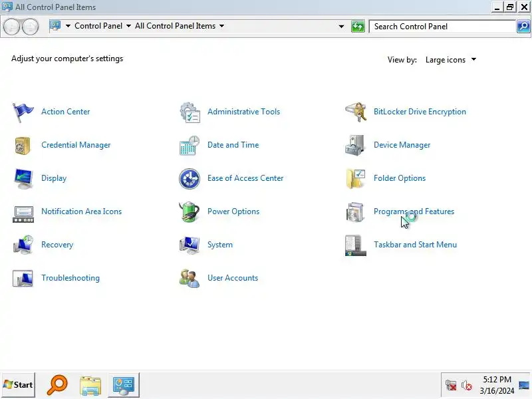Click the search magnifier button
The width and height of the screenshot is (532, 399).
(523, 26)
